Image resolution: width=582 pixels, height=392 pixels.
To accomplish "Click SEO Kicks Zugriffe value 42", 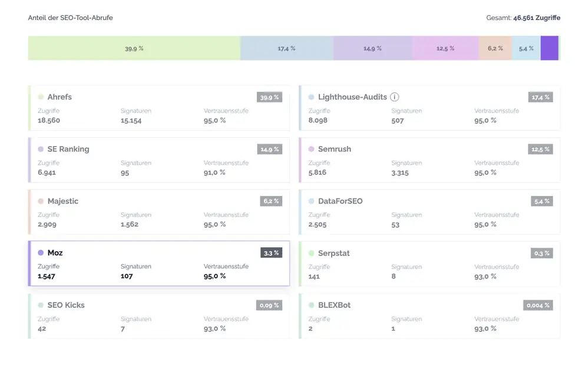I will coord(42,328).
